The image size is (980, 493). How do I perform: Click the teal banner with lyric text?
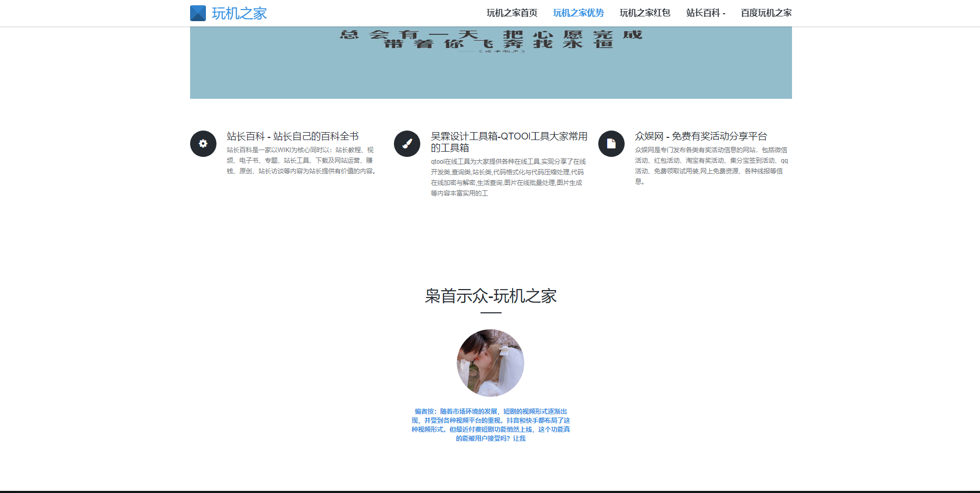[491, 61]
